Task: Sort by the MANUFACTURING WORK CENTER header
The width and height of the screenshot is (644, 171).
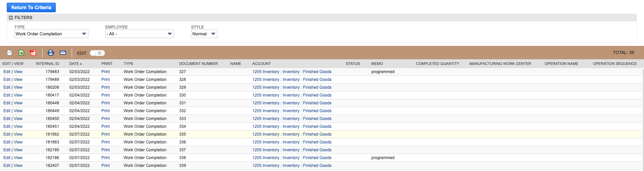Action: 500,64
